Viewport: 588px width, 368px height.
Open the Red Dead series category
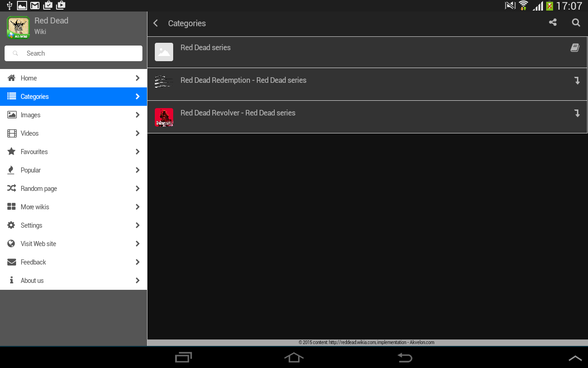[367, 52]
